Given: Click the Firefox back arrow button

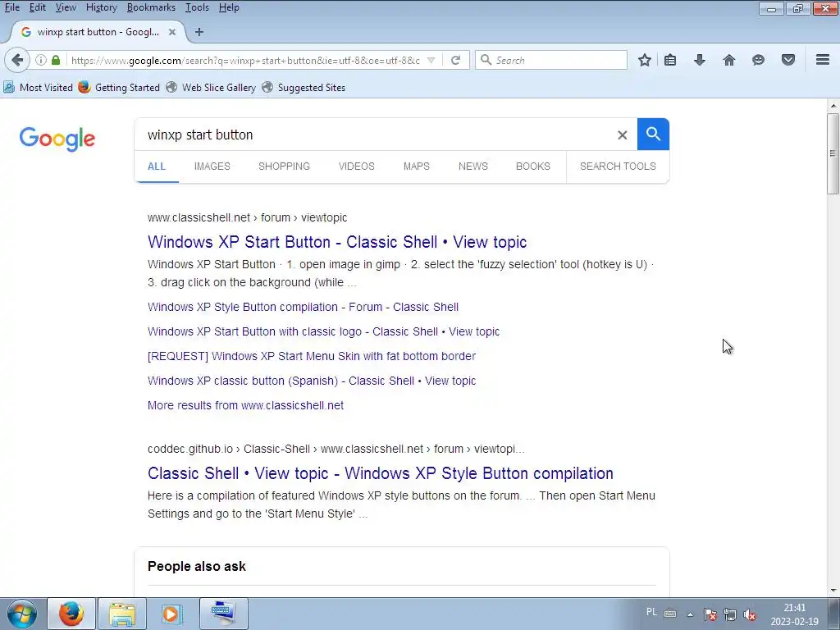Looking at the screenshot, I should click(x=17, y=60).
